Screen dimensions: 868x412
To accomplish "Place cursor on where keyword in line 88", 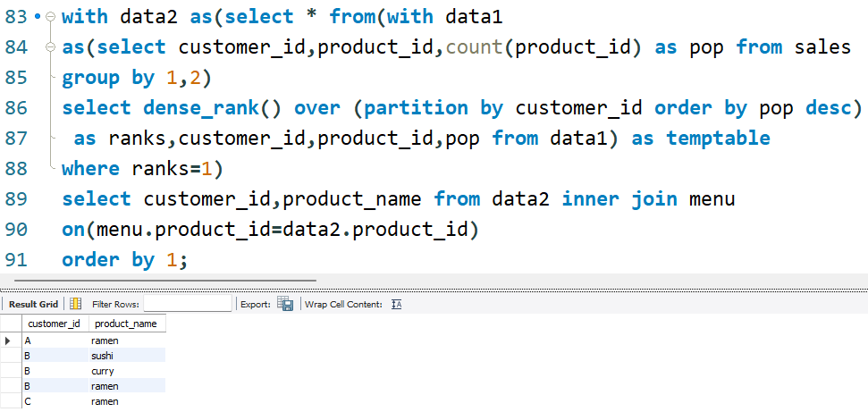I will point(91,168).
